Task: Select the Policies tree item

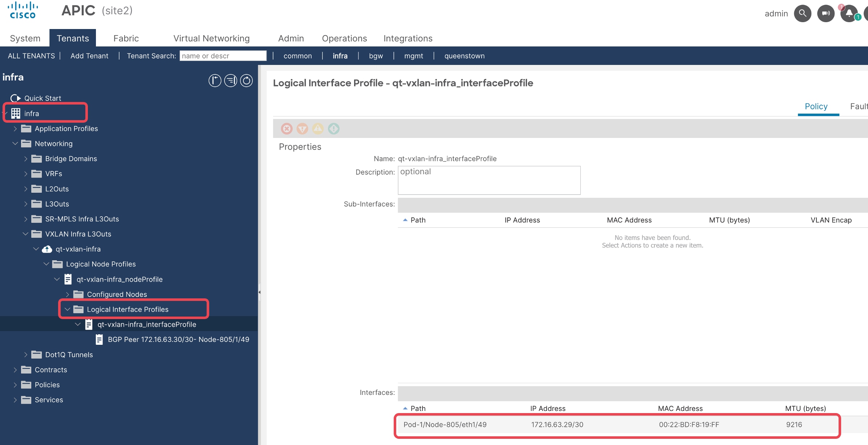Action: (x=47, y=385)
